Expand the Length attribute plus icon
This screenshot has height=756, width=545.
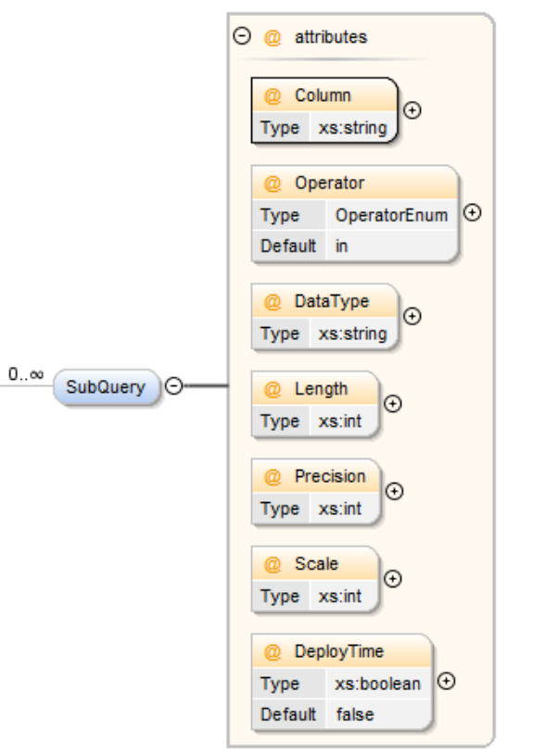[393, 404]
